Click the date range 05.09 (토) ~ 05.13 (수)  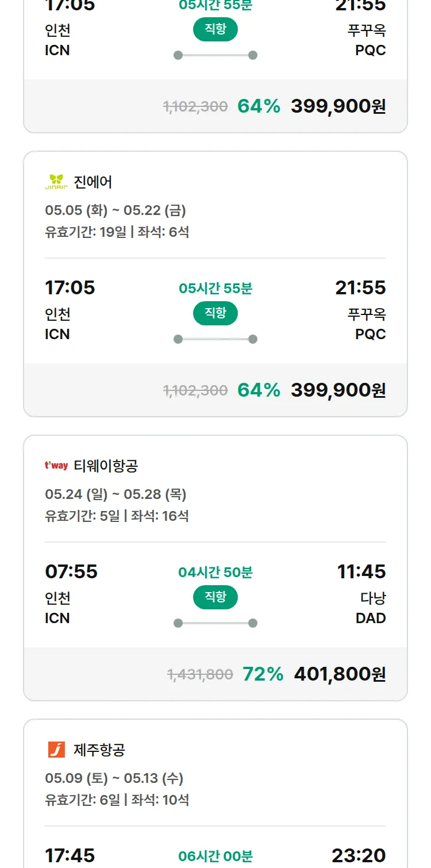click(x=114, y=778)
